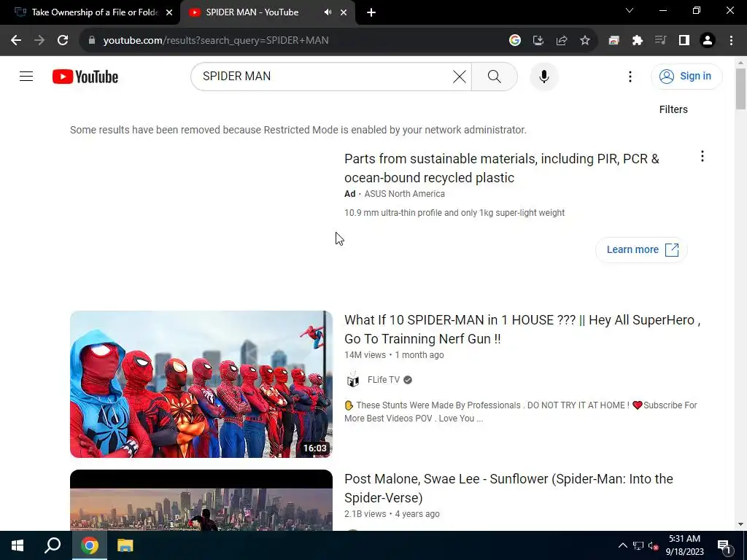Start voice search with the microphone

pyautogui.click(x=543, y=76)
